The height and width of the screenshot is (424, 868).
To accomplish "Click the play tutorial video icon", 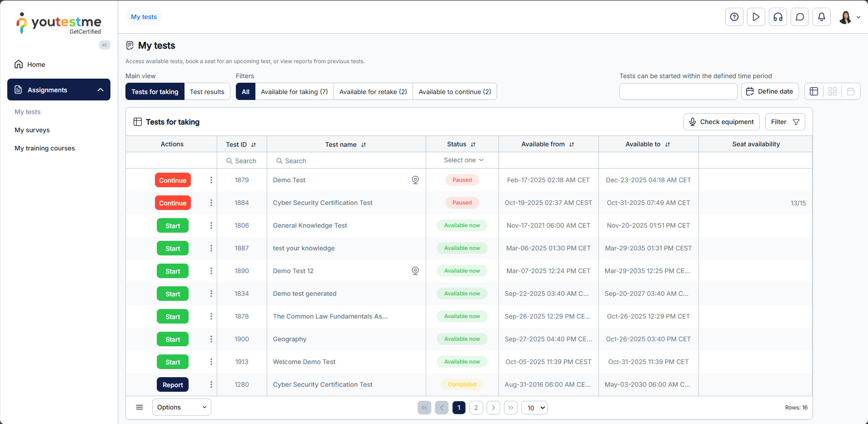I will pyautogui.click(x=756, y=17).
